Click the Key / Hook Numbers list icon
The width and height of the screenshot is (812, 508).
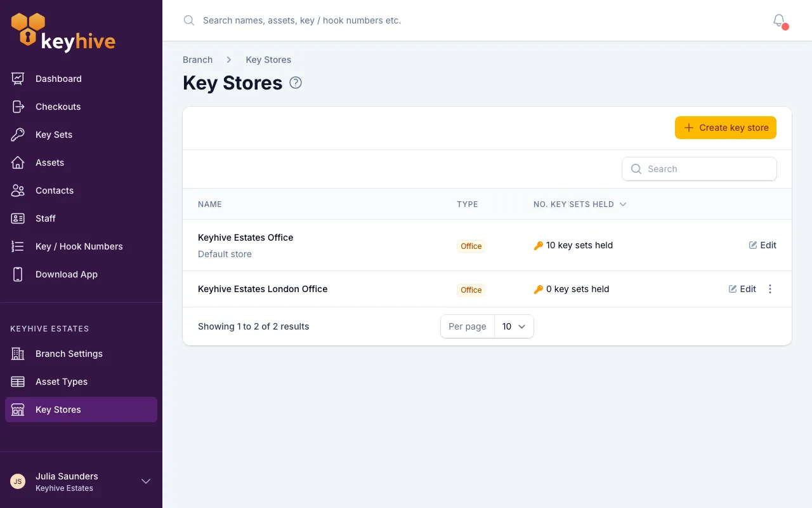tap(18, 246)
